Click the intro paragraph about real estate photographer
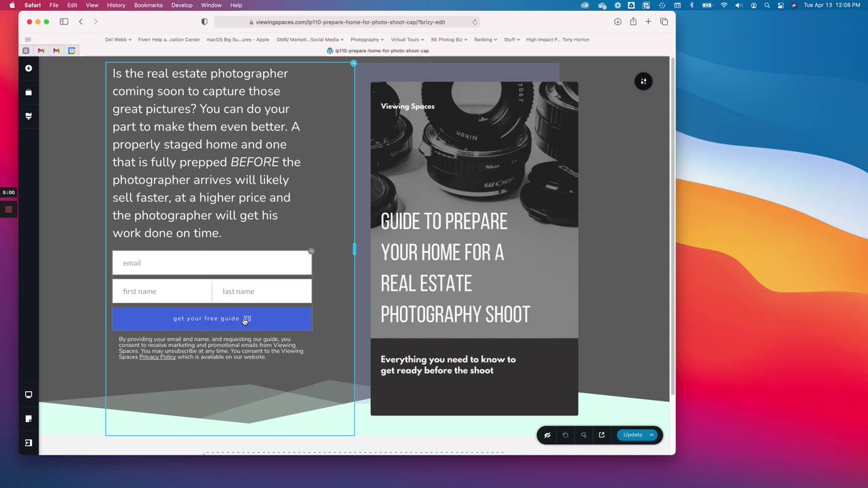The width and height of the screenshot is (868, 488). tap(207, 153)
